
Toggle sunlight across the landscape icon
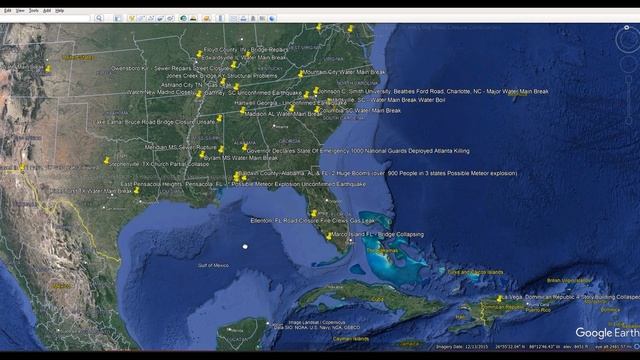pyautogui.click(x=193, y=18)
